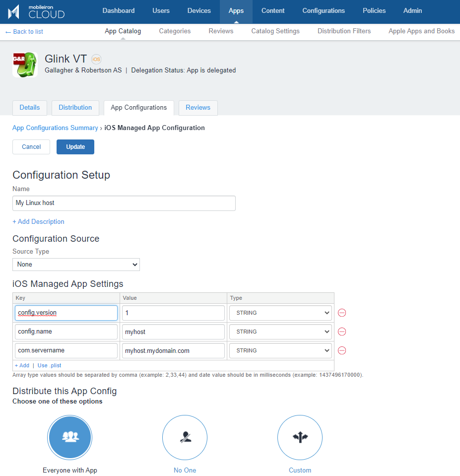Pick the Custom distribution option
Image resolution: width=460 pixels, height=476 pixels.
pyautogui.click(x=300, y=437)
